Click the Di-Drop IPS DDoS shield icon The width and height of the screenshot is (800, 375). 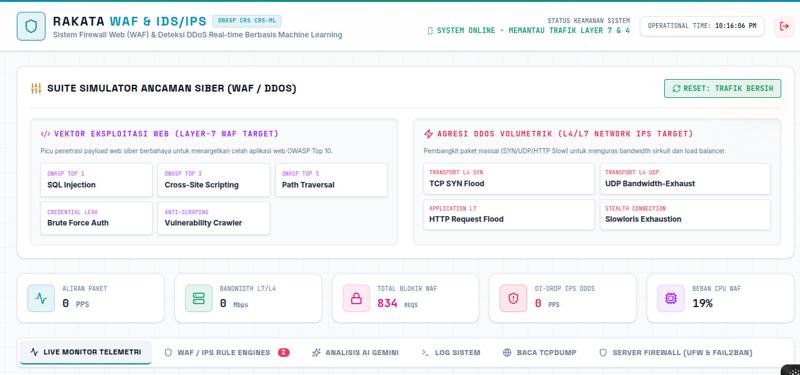pyautogui.click(x=513, y=298)
